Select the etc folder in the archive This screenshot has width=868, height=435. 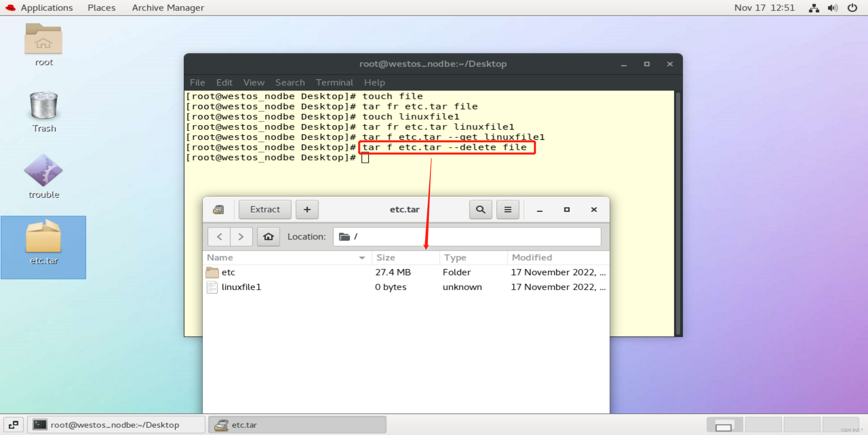(228, 272)
